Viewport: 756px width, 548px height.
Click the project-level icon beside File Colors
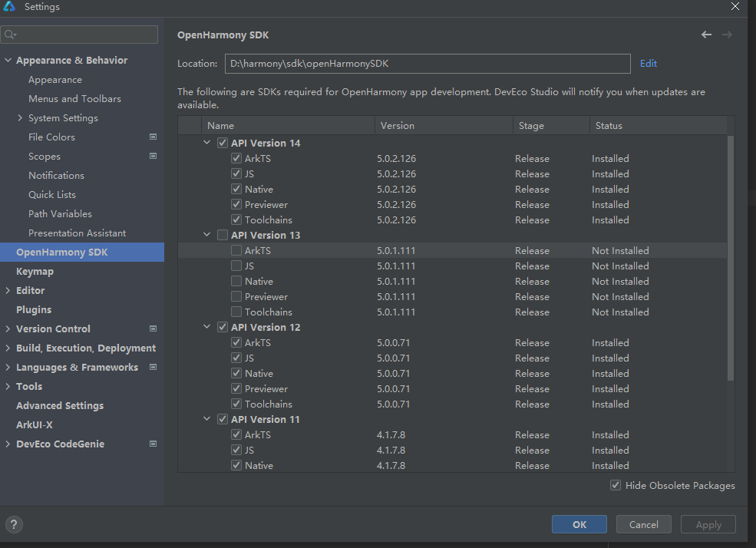tap(153, 137)
